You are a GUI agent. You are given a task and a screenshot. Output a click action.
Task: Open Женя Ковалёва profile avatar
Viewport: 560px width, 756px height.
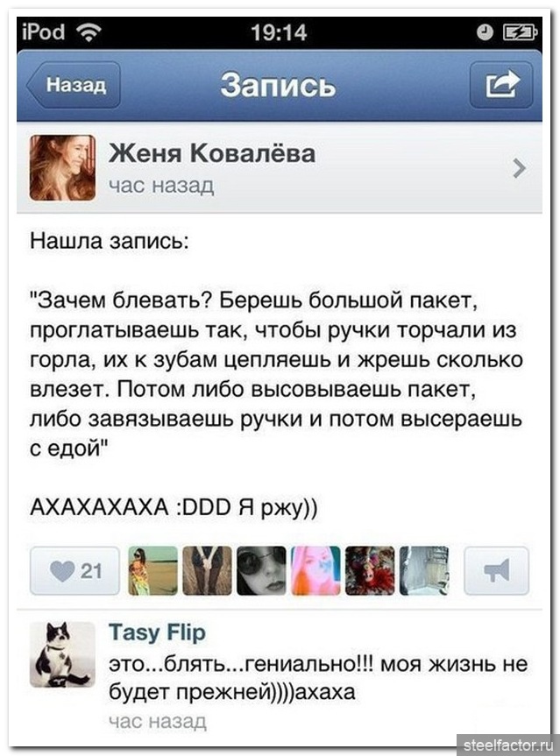tap(62, 168)
